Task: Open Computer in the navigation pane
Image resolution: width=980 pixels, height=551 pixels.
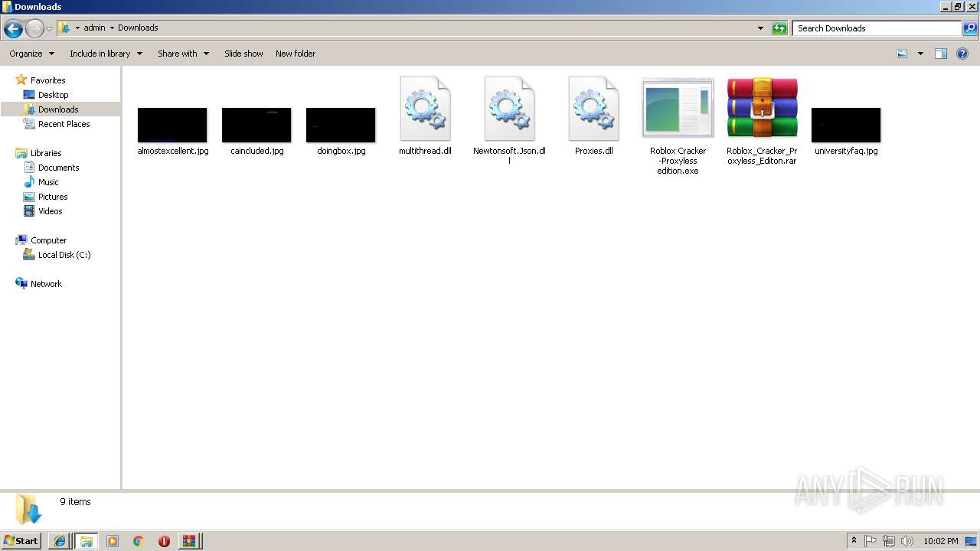Action: pos(48,240)
